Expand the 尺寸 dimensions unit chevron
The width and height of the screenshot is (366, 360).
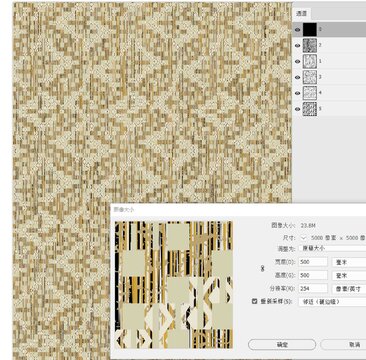303,238
